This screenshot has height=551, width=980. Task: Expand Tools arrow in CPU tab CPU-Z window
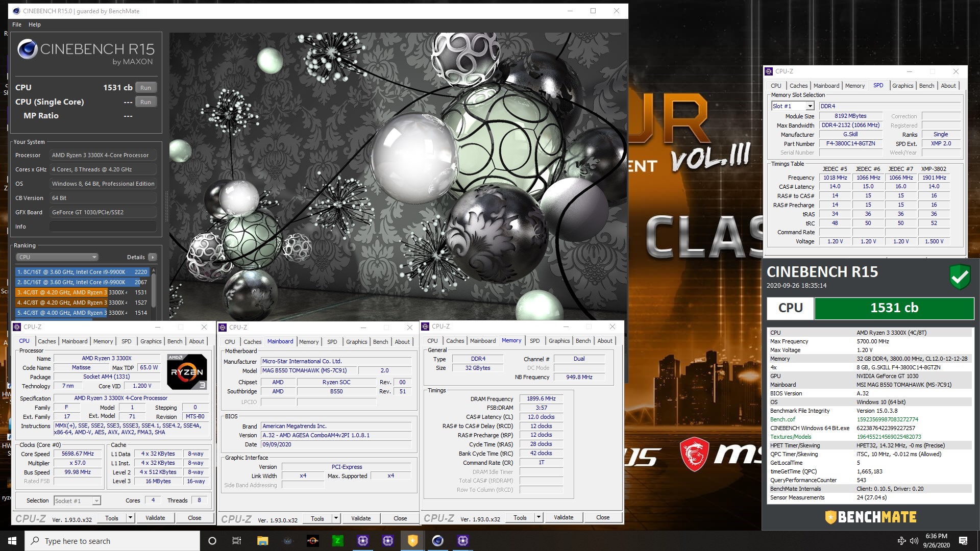[x=130, y=518]
